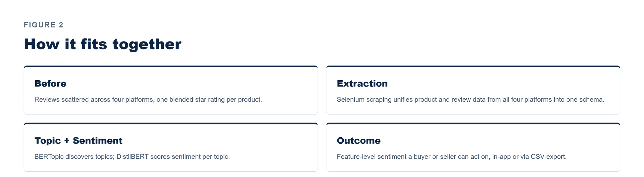Click the 'Reviews scattered across four platforms' description
Image resolution: width=644 pixels, height=177 pixels.
[x=148, y=100]
